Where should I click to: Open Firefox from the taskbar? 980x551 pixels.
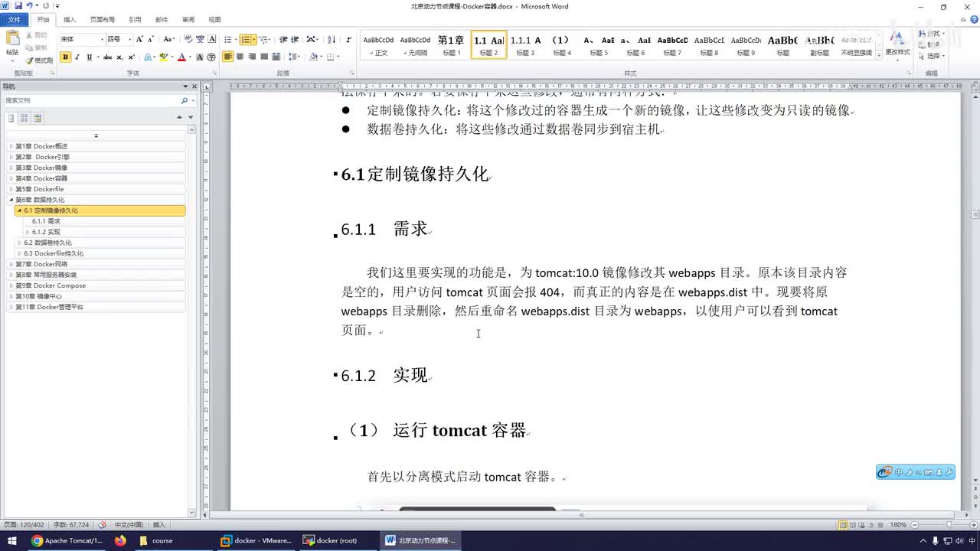click(120, 540)
